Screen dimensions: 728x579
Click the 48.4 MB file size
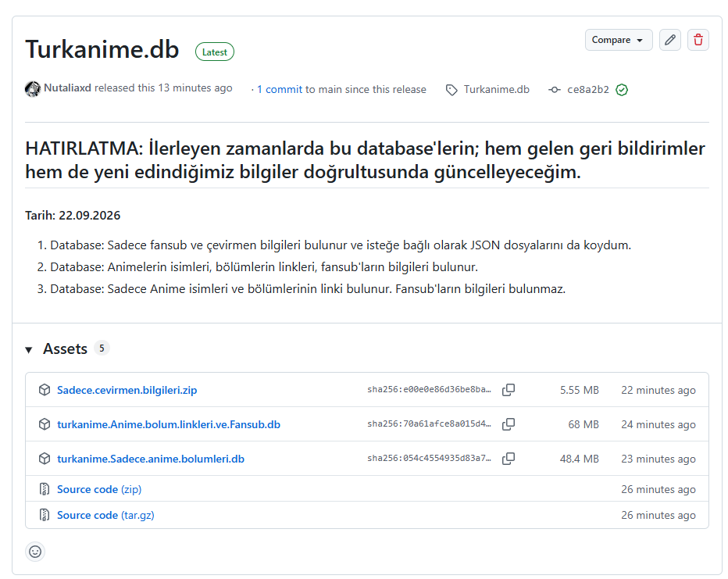pos(579,459)
